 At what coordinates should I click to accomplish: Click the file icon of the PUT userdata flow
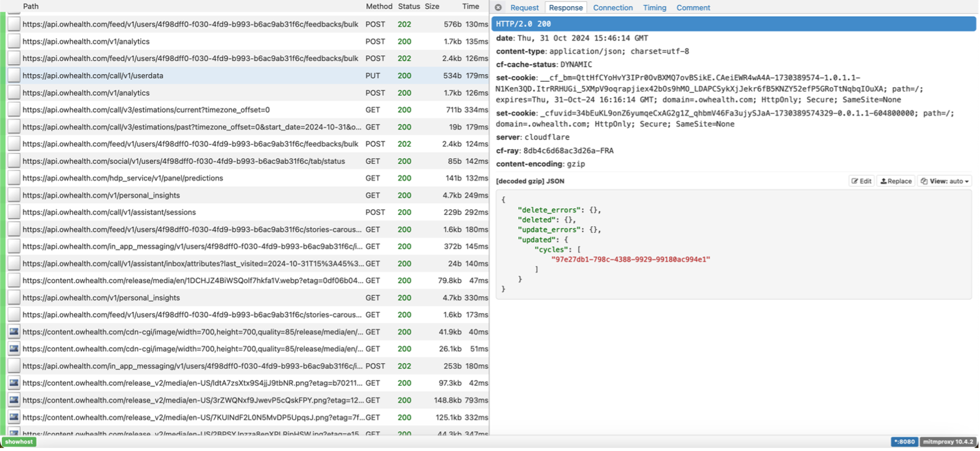(14, 76)
